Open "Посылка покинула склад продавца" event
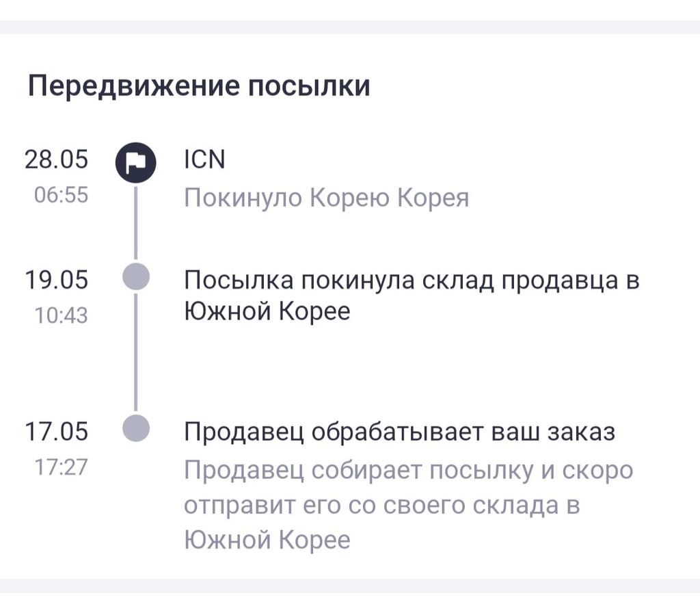Screen dimensions: 700x615 pos(412,296)
